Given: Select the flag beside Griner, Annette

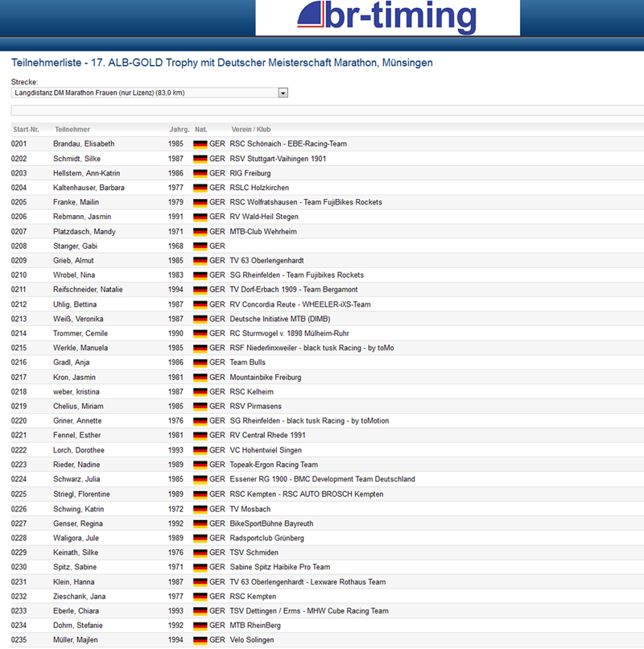Looking at the screenshot, I should 200,421.
